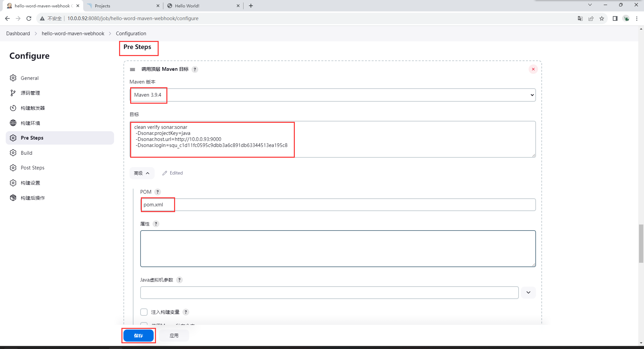Expand the Java虚拟机参数 field arrow
The width and height of the screenshot is (644, 349).
(528, 293)
